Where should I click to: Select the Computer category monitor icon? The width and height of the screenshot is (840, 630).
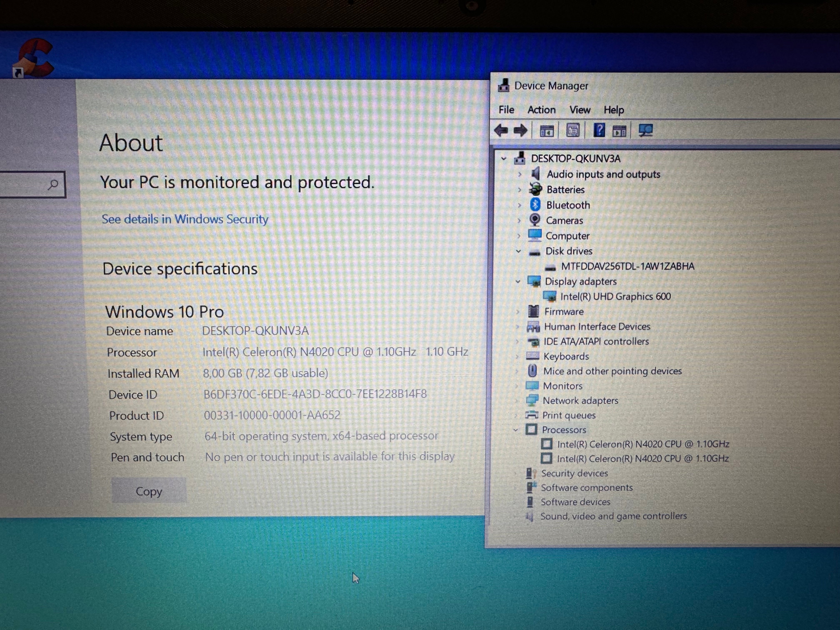point(535,235)
